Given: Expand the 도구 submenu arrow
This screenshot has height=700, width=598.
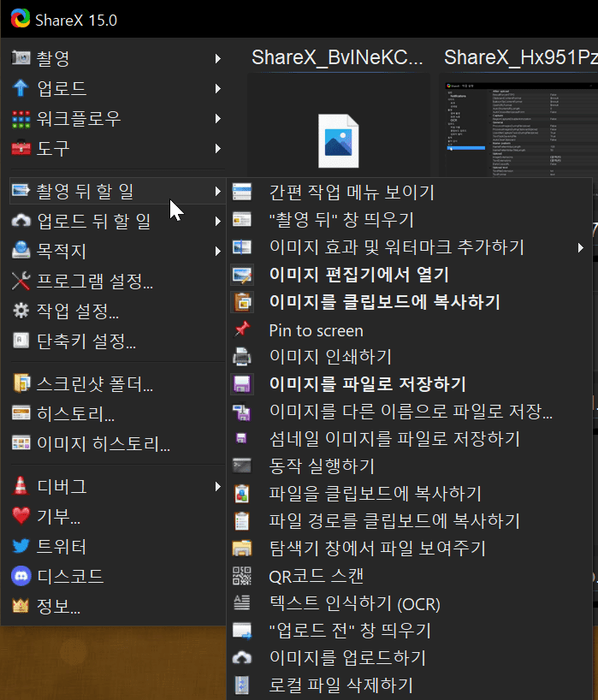Looking at the screenshot, I should (218, 148).
